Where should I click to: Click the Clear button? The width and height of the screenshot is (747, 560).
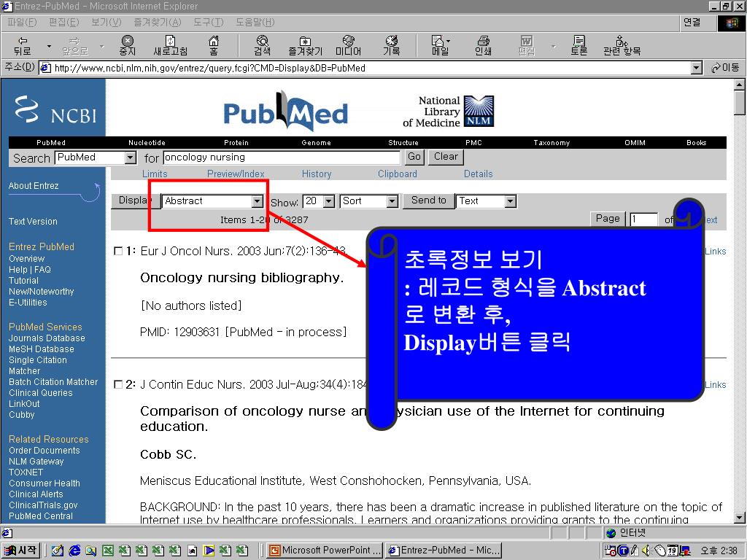pyautogui.click(x=446, y=157)
